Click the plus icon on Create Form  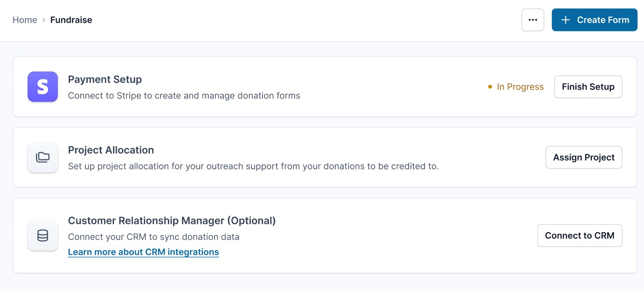coord(566,20)
